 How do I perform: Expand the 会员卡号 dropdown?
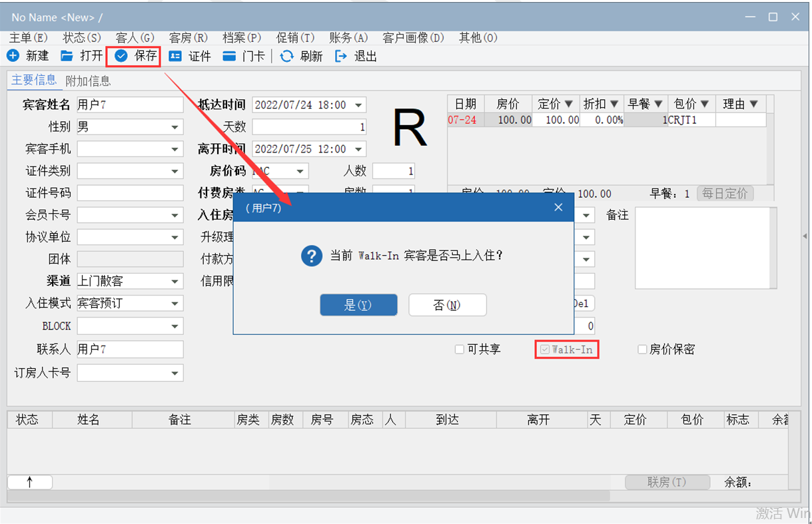point(175,215)
